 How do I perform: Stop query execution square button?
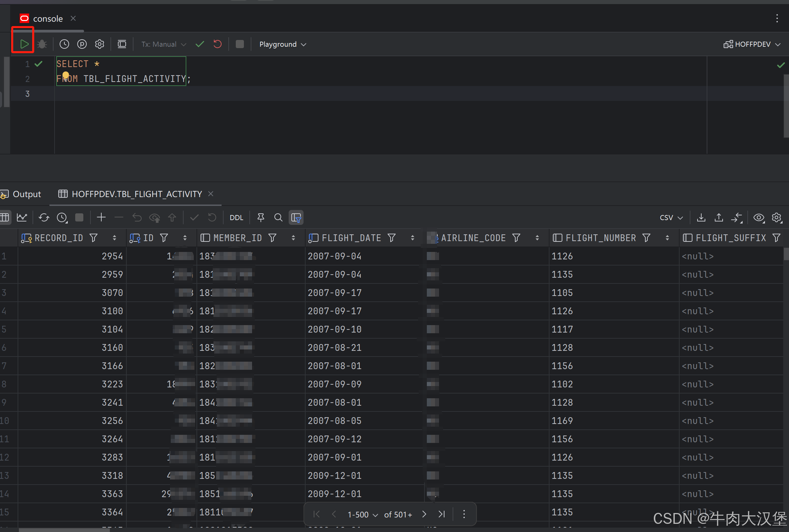click(240, 44)
